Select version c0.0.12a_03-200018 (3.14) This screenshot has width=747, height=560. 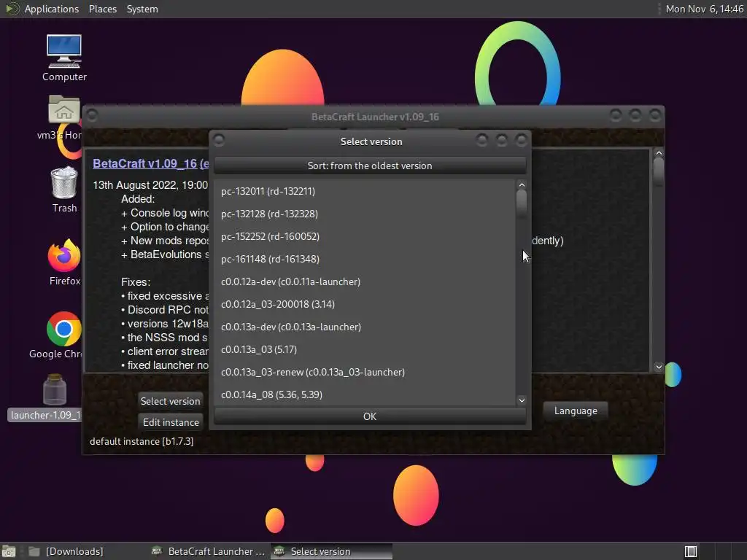point(365,304)
